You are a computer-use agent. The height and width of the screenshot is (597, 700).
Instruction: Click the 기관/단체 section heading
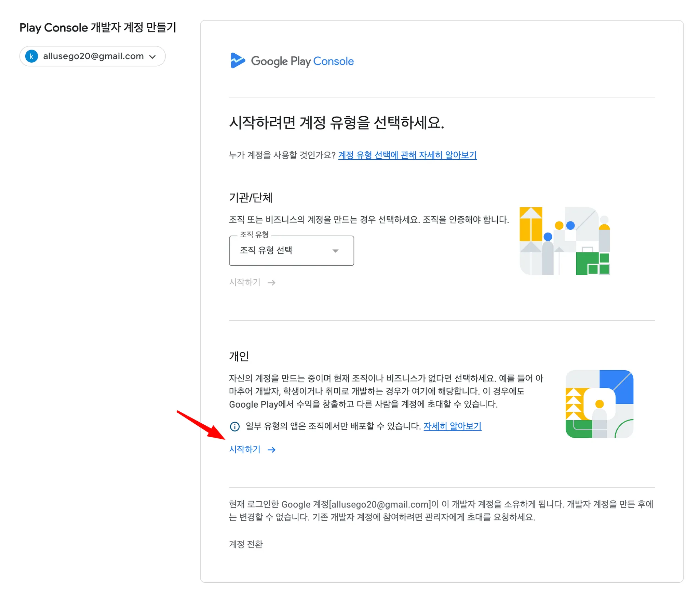[x=251, y=197]
